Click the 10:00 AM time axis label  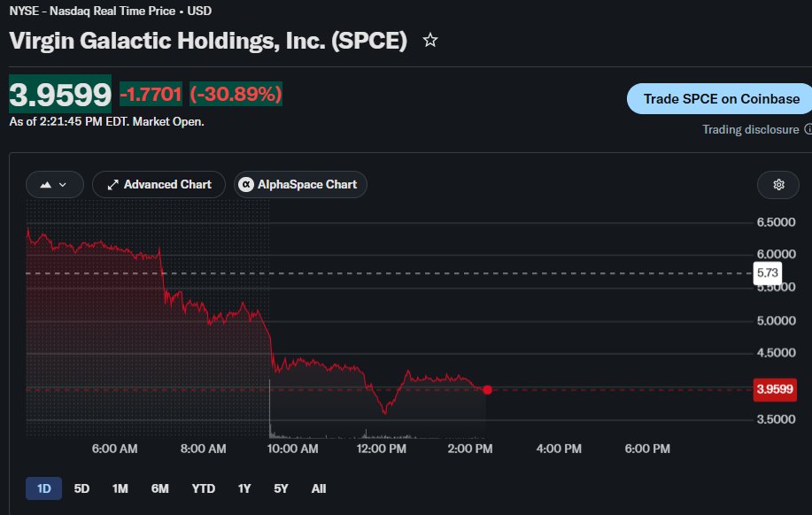click(x=292, y=449)
